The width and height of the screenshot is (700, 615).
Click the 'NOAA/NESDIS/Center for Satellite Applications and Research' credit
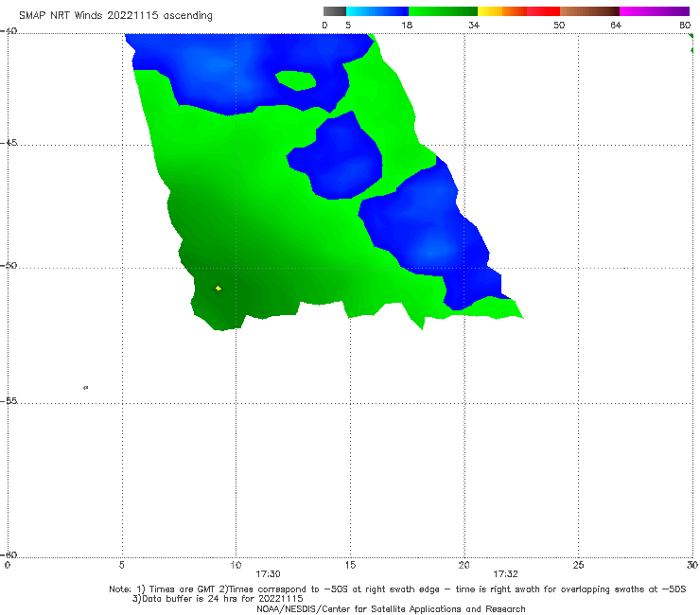[391, 609]
